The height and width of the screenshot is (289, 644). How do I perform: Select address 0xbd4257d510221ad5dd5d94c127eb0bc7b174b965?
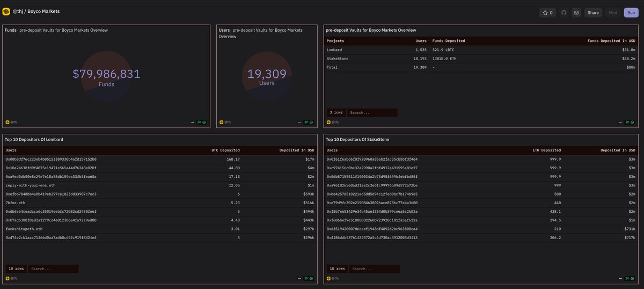372,193
